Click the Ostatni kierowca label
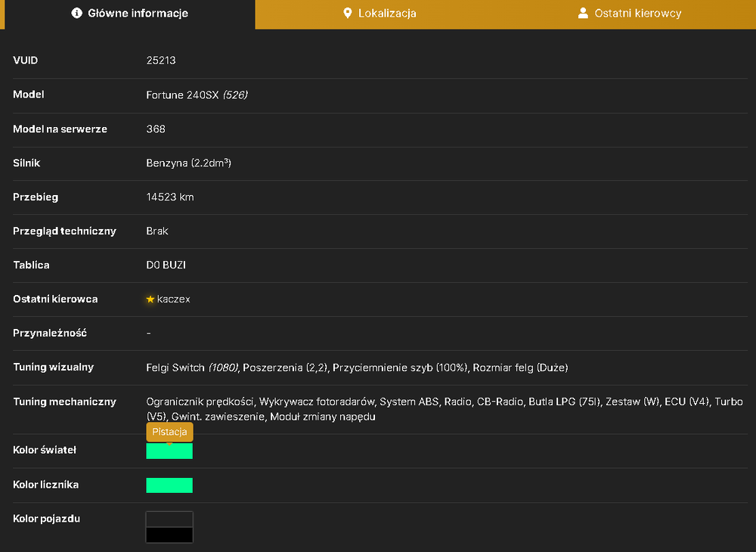The width and height of the screenshot is (756, 552). coord(55,299)
